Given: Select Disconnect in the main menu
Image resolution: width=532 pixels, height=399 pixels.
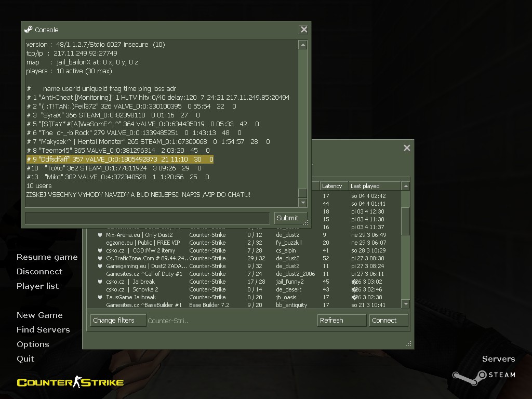Looking at the screenshot, I should [39, 271].
